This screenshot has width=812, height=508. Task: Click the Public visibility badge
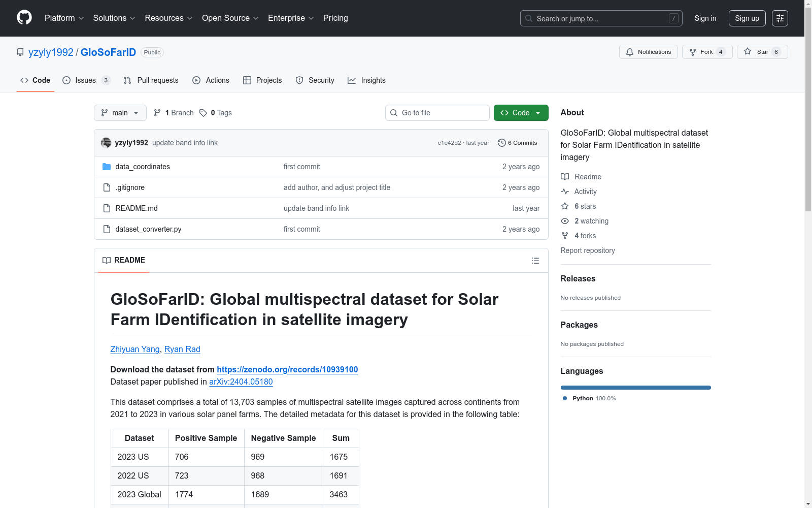click(152, 52)
